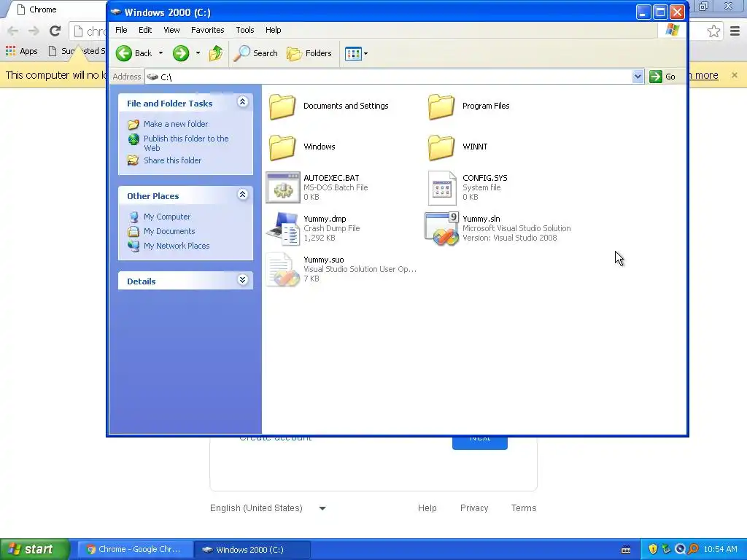The width and height of the screenshot is (747, 560).
Task: Click the Make a new folder link
Action: (176, 124)
